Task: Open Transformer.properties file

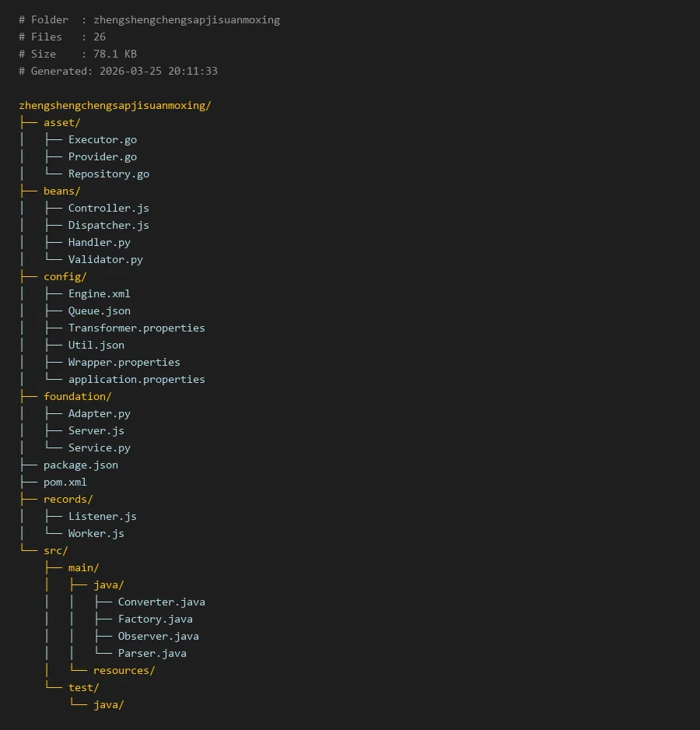Action: pyautogui.click(x=136, y=328)
